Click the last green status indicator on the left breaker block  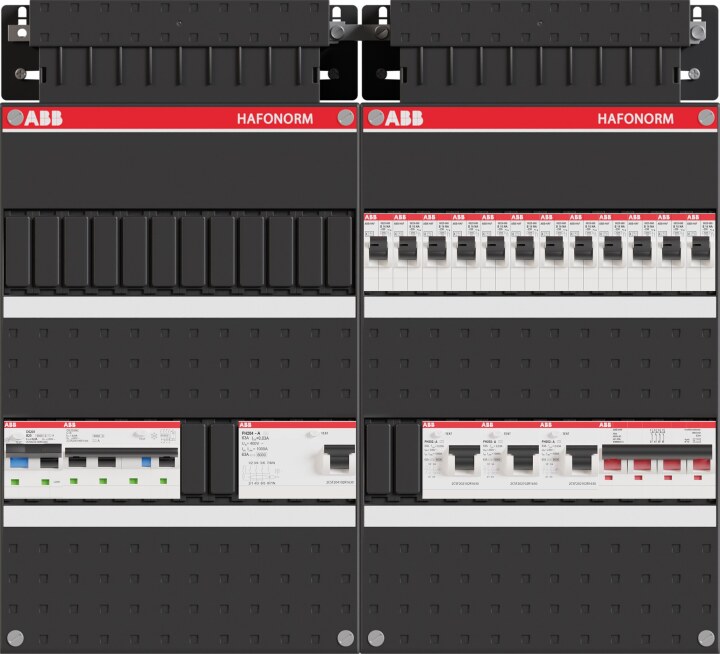[x=163, y=481]
